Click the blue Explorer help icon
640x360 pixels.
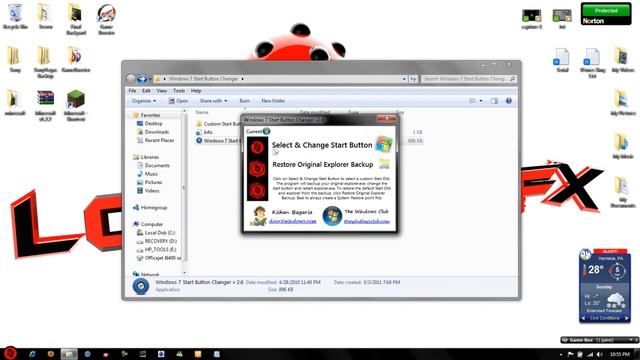pos(509,101)
